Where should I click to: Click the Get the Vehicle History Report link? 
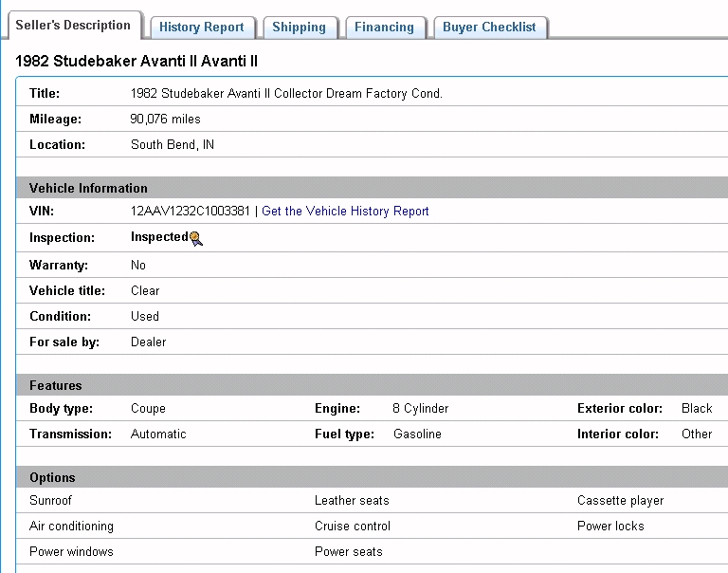pyautogui.click(x=345, y=212)
